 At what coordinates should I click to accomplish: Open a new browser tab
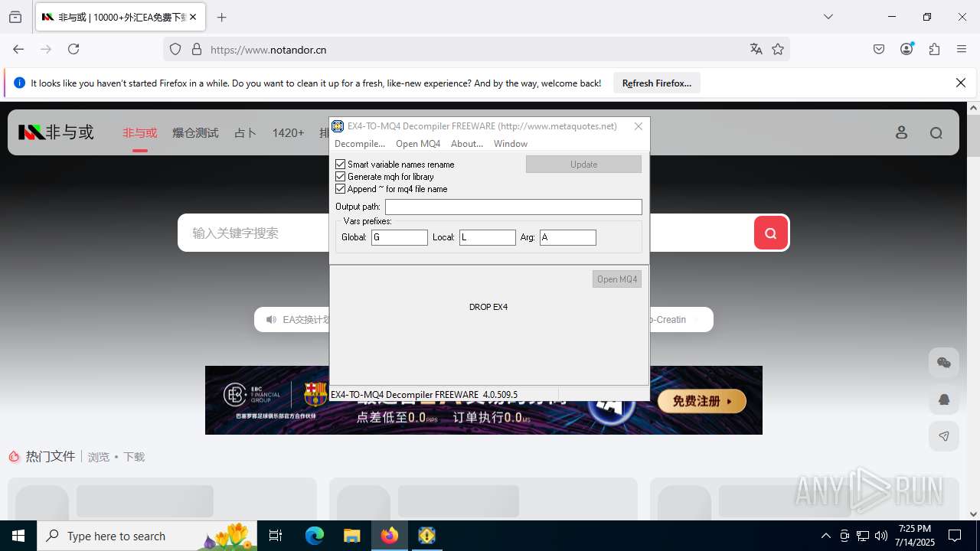point(222,17)
